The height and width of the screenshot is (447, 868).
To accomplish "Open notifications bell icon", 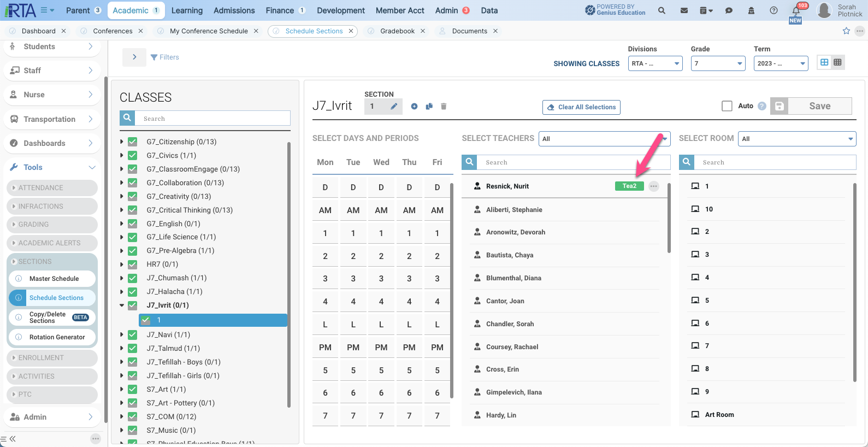I will 796,10.
